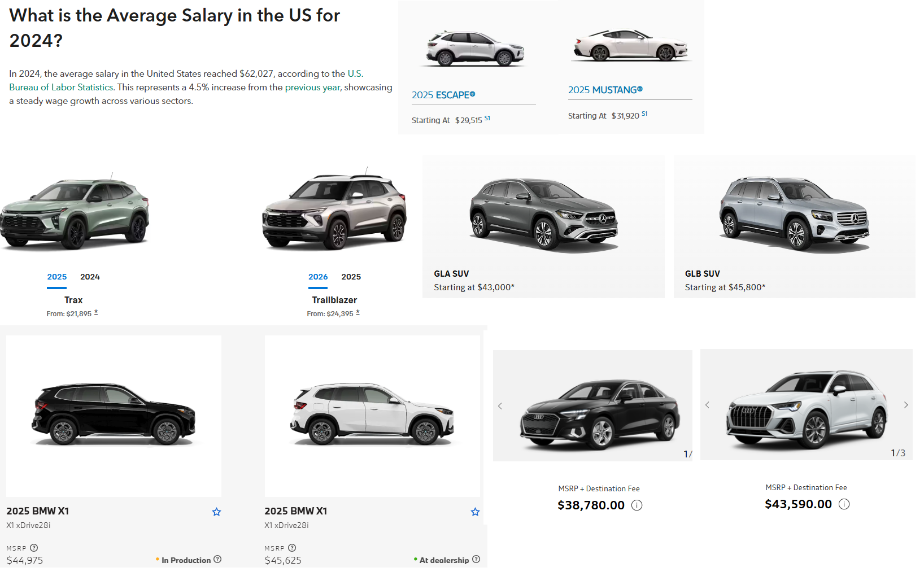Select the GLB SUV vehicle image
Image resolution: width=924 pixels, height=576 pixels.
pyautogui.click(x=794, y=215)
